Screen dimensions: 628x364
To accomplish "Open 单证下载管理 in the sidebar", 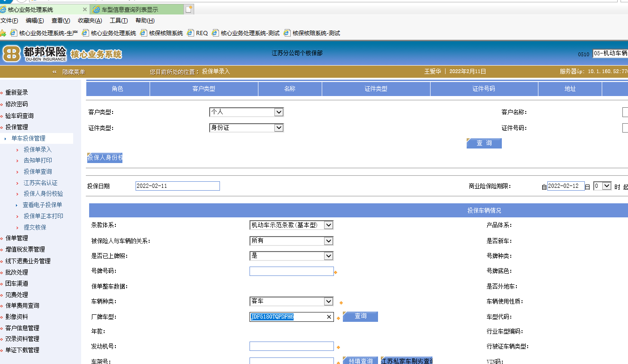I will click(x=22, y=350).
